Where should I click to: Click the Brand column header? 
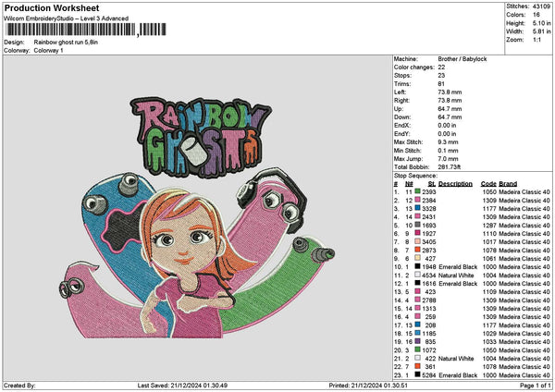point(508,184)
